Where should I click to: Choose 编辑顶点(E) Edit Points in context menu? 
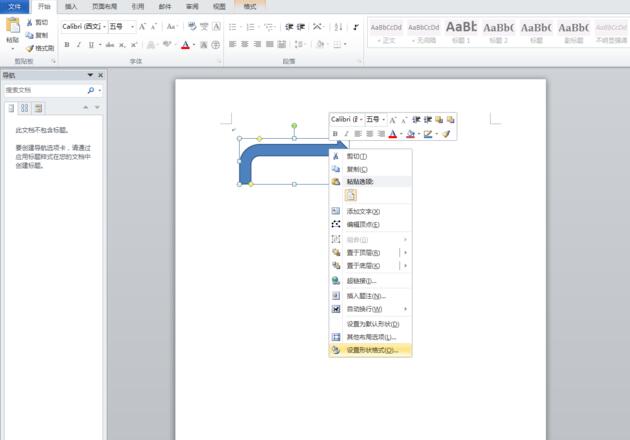pyautogui.click(x=370, y=224)
